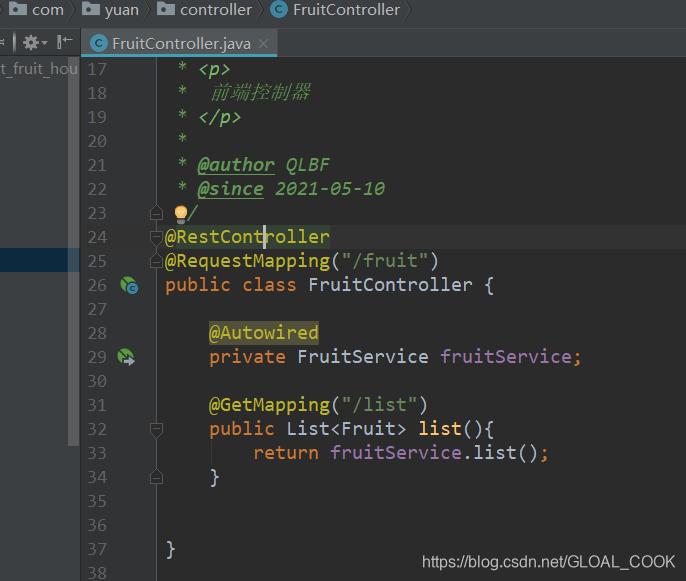
Task: Click the project panel vertical scrollbar
Action: tap(74, 252)
